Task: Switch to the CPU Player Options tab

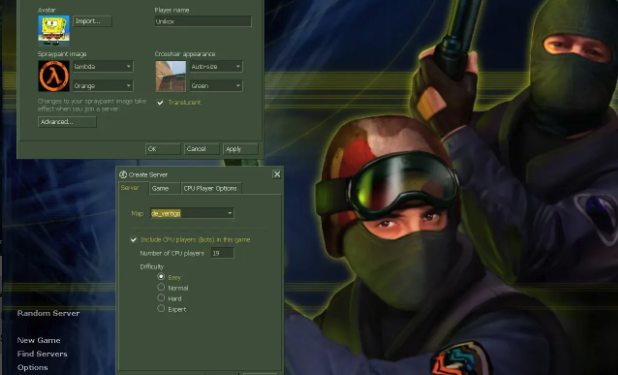Action: tap(211, 188)
